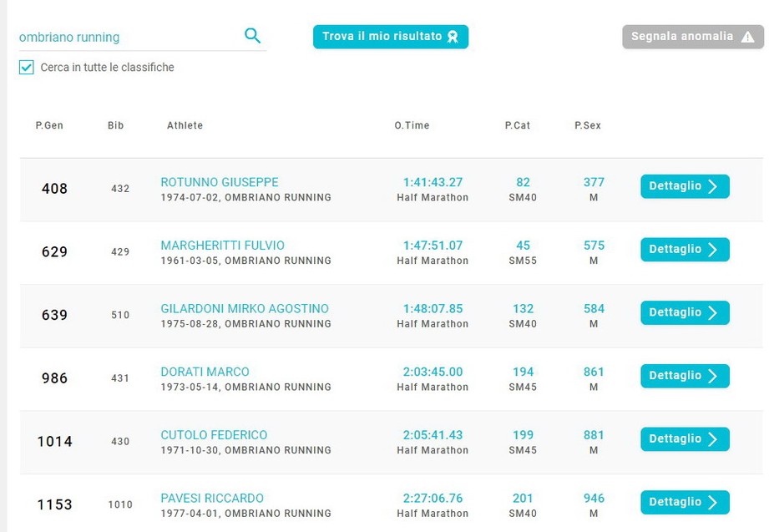Screen dimensions: 769x532
Task: Click general position 629
Action: 54,252
